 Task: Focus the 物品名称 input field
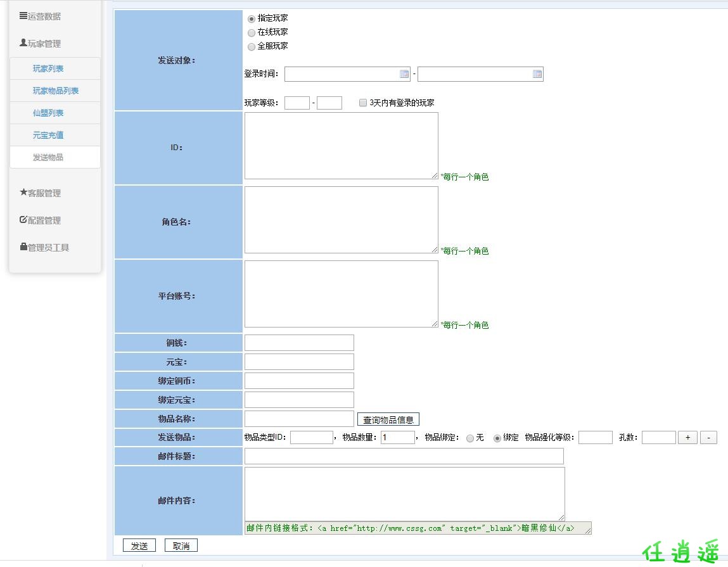click(x=299, y=419)
